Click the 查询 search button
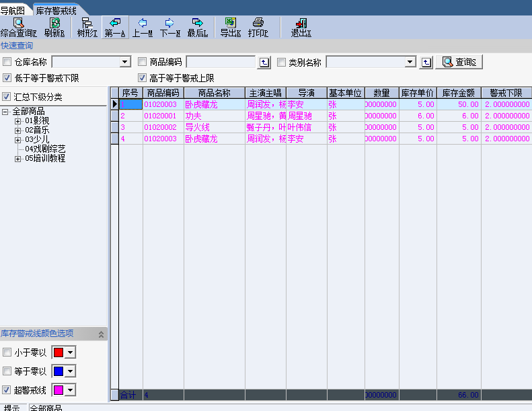 coord(459,63)
